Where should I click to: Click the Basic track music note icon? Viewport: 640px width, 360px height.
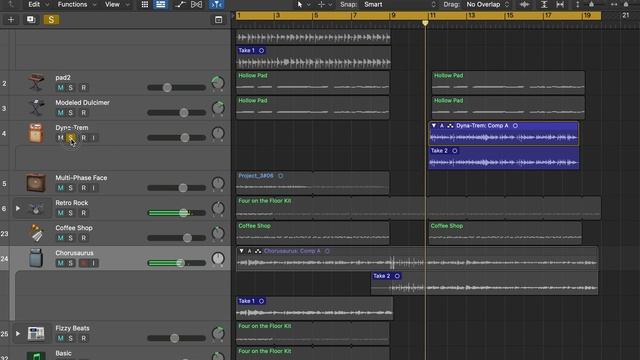pyautogui.click(x=36, y=356)
